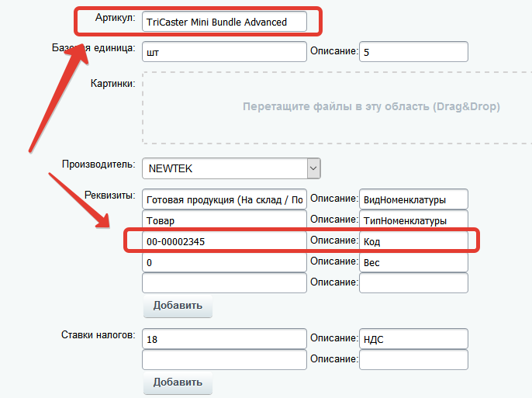Click the Описание field containing 5

click(414, 51)
